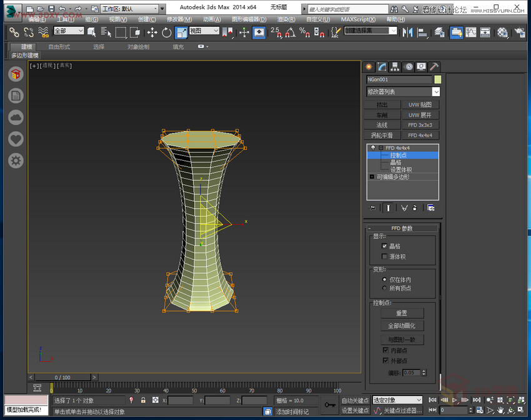Expand the 可编辑多边形 entry in the stack

click(370, 176)
